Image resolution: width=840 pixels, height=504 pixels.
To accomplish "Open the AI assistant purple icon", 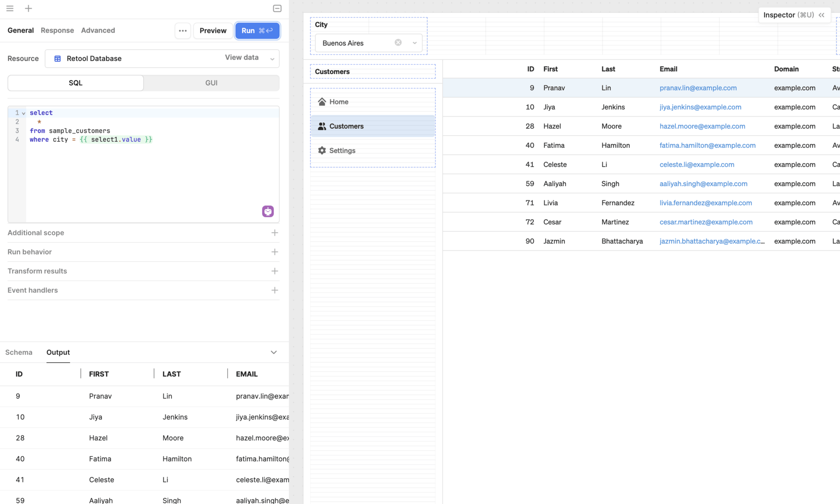I will tap(268, 211).
